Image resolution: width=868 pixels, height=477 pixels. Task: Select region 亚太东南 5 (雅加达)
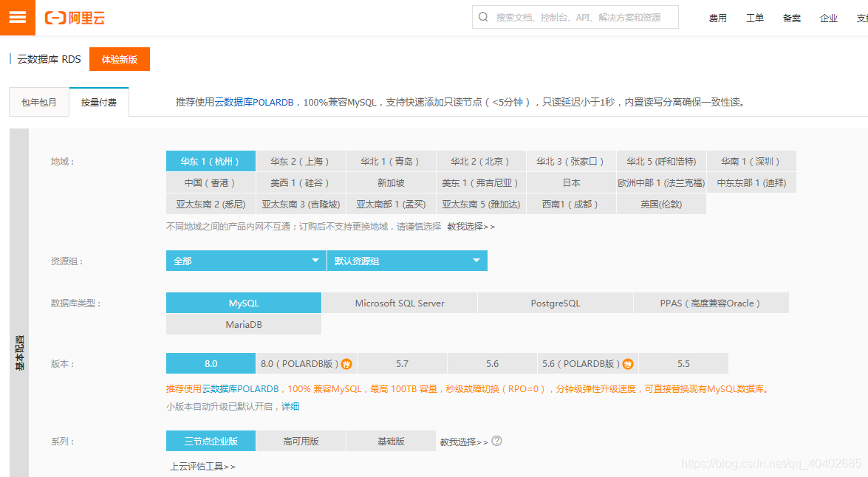pos(481,205)
